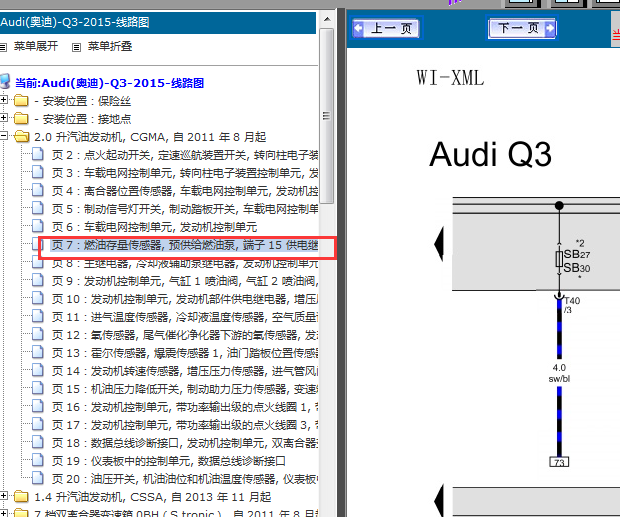Click document icon of 页 13
Screen dimensions: 620x517
click(38, 352)
